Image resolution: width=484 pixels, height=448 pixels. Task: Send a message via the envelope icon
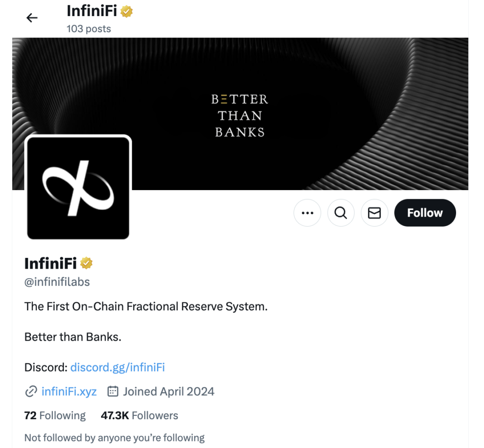(x=374, y=213)
